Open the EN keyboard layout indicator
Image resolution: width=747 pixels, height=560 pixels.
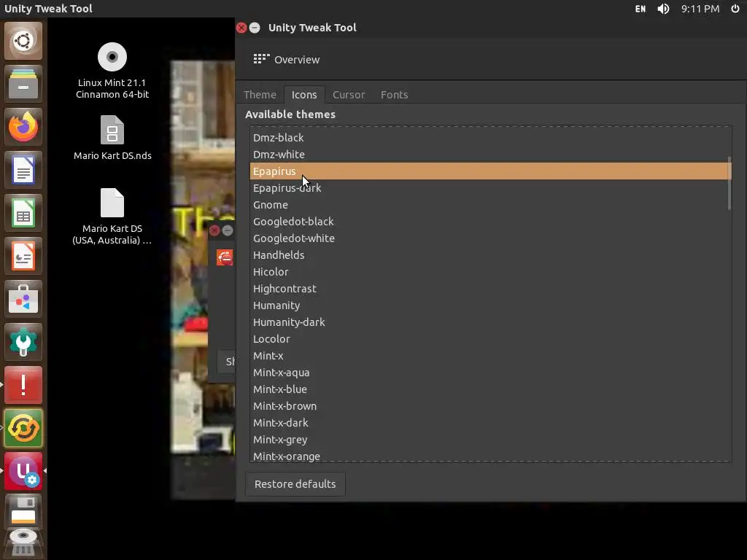coord(640,9)
